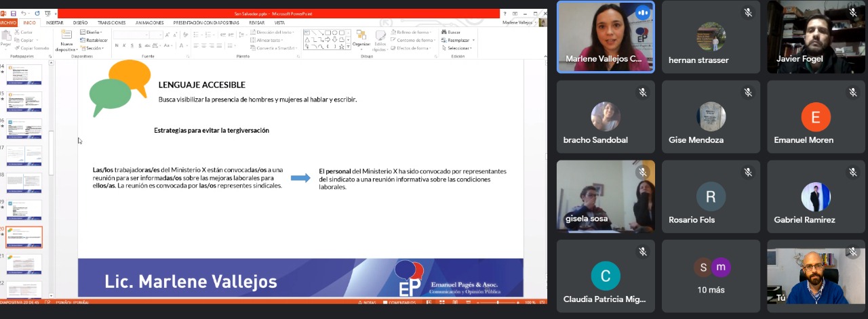Toggle bold formatting in Fuente group

point(116,45)
